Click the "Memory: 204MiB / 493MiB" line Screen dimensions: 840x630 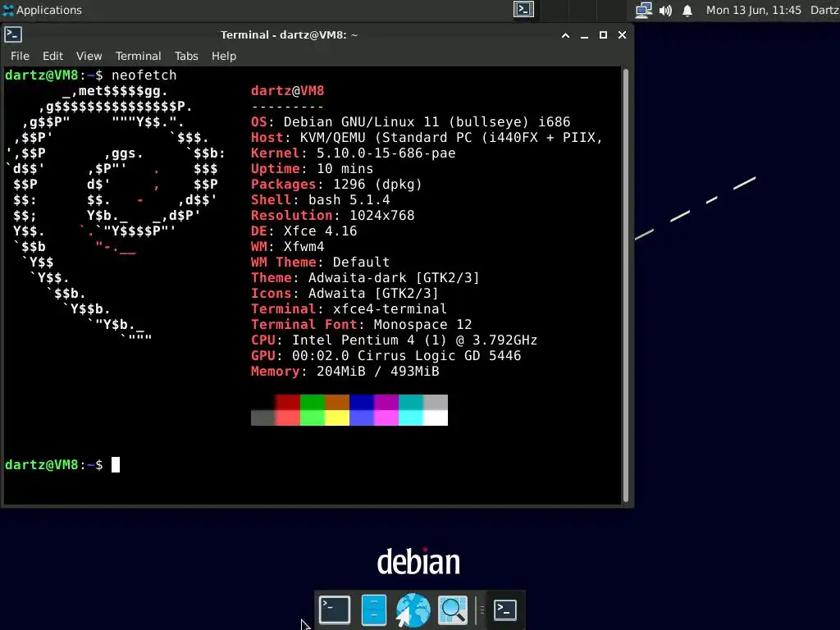345,371
